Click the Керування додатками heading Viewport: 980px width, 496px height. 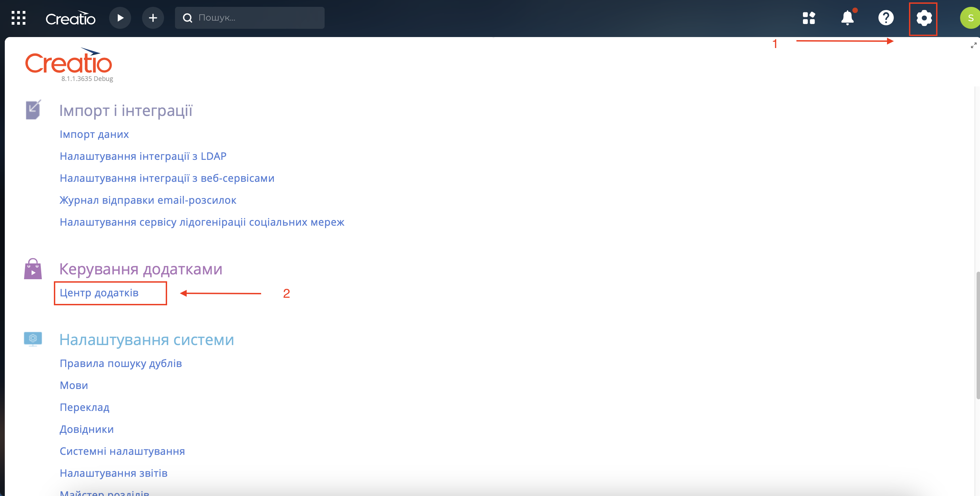(x=141, y=269)
